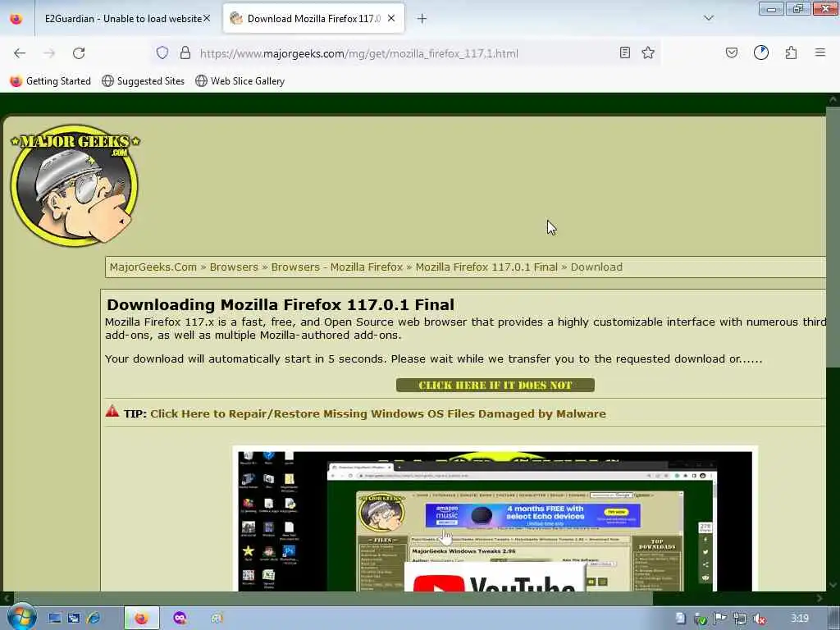Open a new tab with plus button

coord(422,19)
